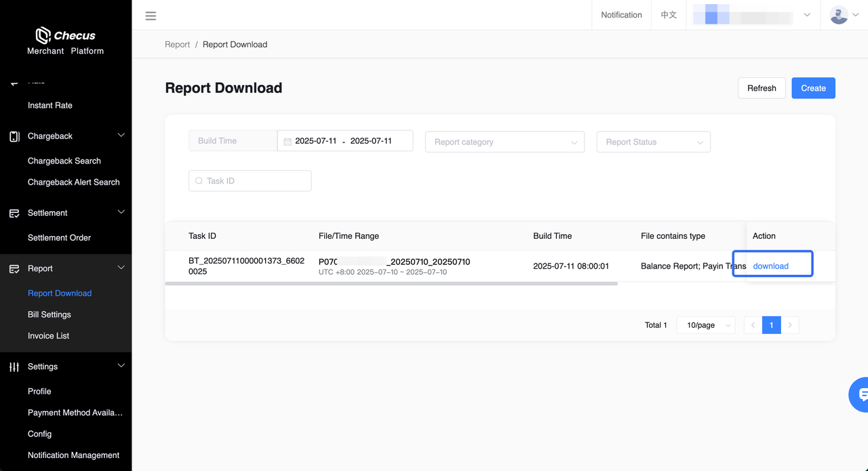The height and width of the screenshot is (471, 868).
Task: Click the download link in Action column
Action: pos(771,266)
